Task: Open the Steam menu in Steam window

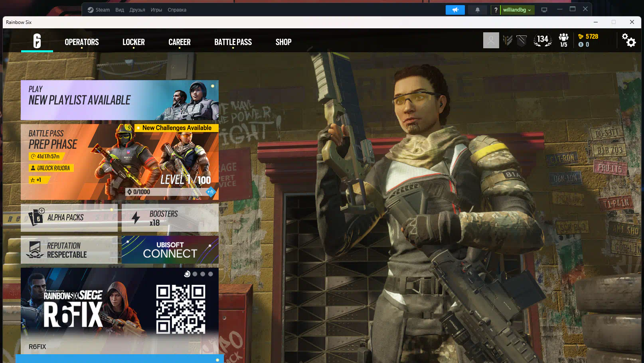Action: (x=99, y=10)
